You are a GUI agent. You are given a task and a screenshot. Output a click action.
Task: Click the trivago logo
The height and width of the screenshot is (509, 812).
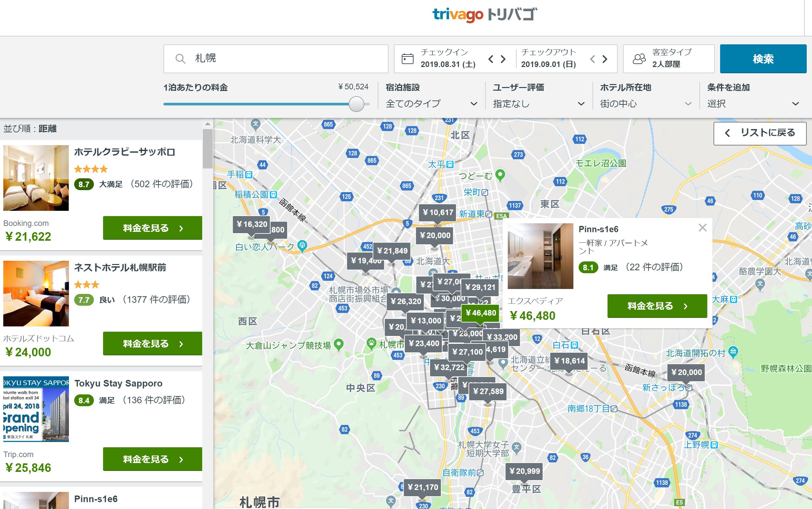(485, 14)
